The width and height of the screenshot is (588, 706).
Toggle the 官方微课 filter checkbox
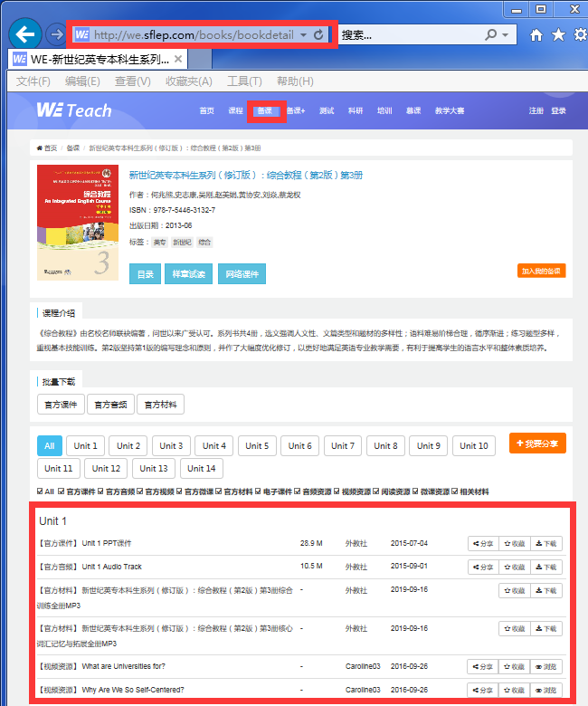coord(179,491)
